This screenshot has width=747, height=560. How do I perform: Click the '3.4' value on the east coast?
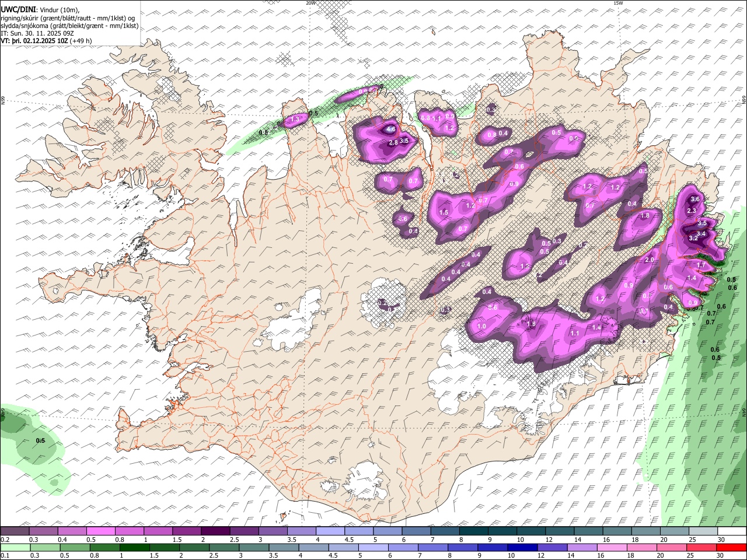coord(701,233)
